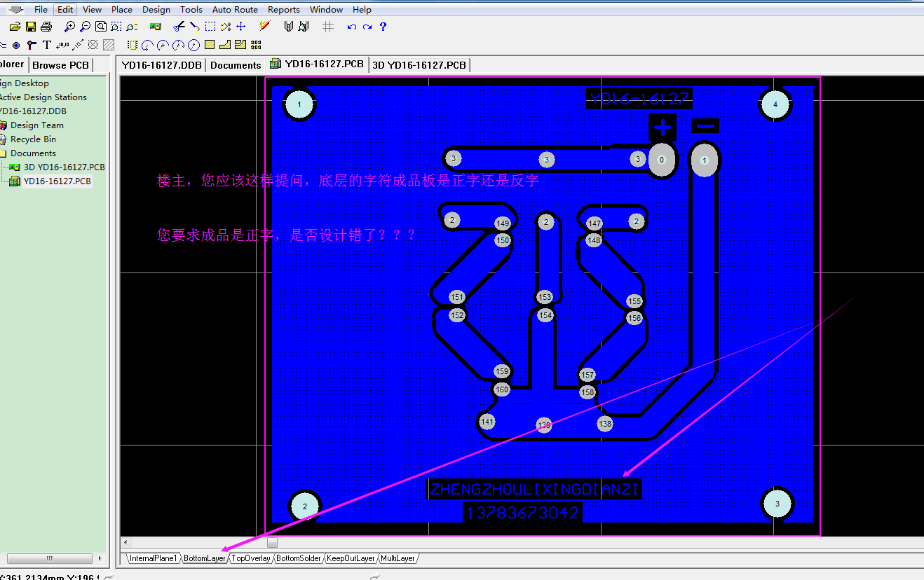
Task: Click the right arrow of the explorer panel scrollbar
Action: 100,558
